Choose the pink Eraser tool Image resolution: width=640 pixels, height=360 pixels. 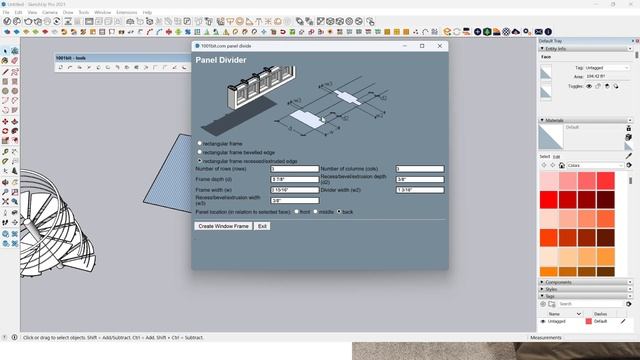coord(15,61)
